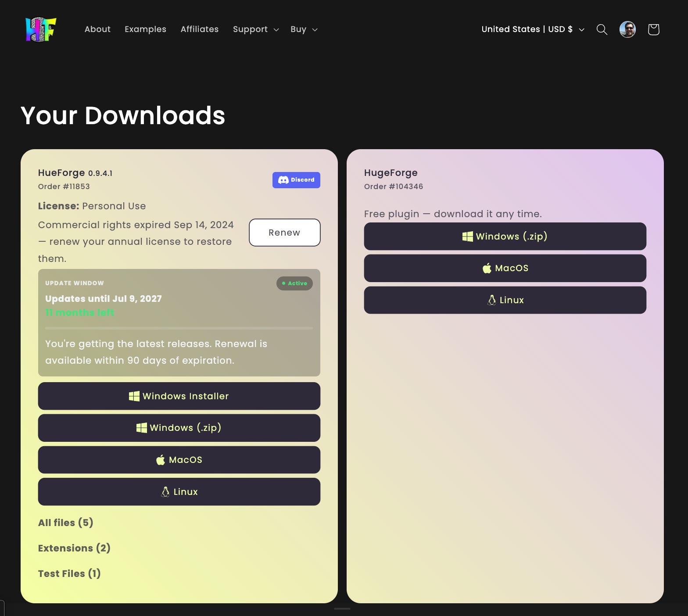
Task: Click the 'UPDATE WINDOW' label
Action: [x=75, y=283]
